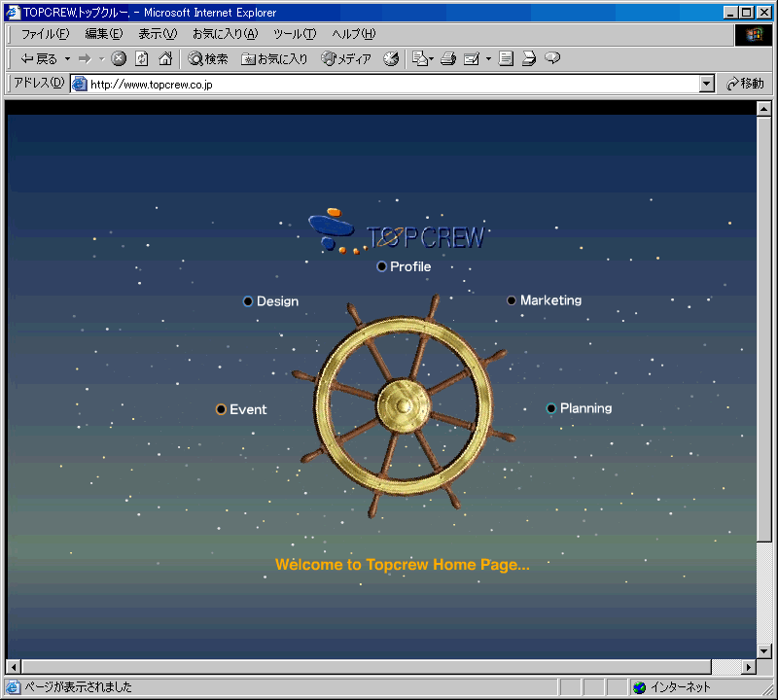Click the circle bullet beside Marketing
This screenshot has width=778, height=700.
[x=512, y=300]
